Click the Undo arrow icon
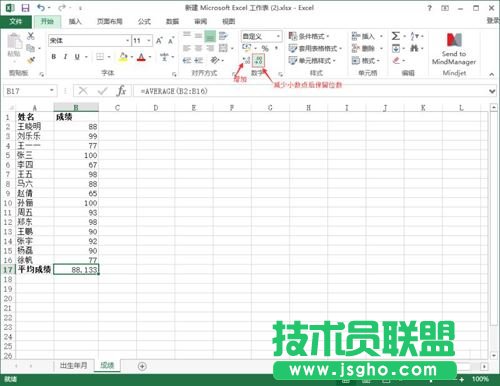Image resolution: width=500 pixels, height=386 pixels. pos(41,7)
